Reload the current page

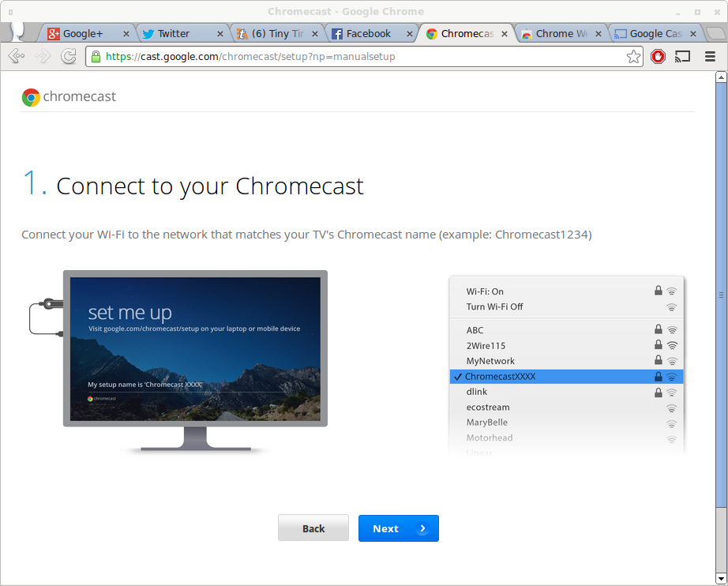[69, 57]
